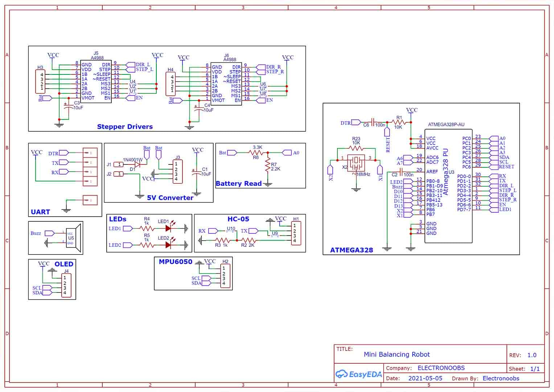Click the "16MHz" crystal value label
The height and width of the screenshot is (392, 554).
pos(363,174)
